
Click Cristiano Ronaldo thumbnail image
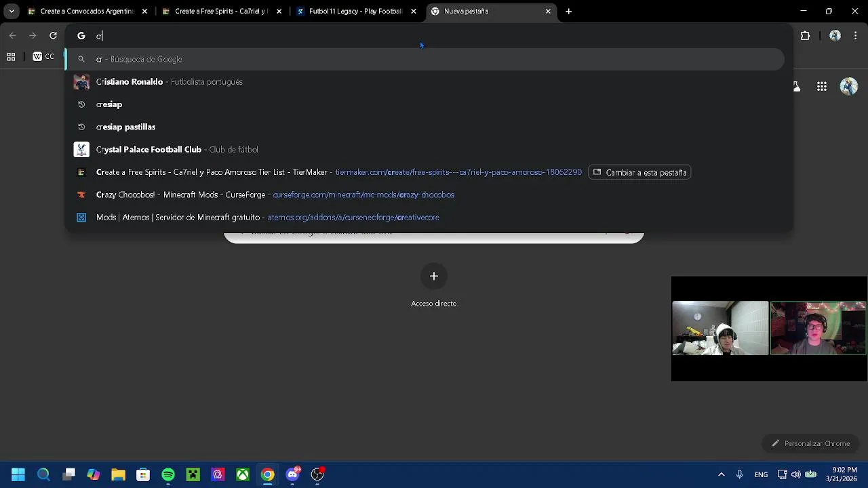pyautogui.click(x=81, y=81)
